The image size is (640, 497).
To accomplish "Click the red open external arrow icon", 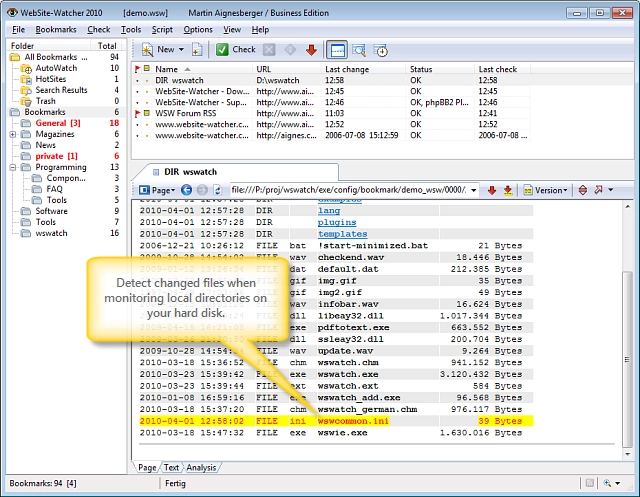I will click(x=599, y=190).
